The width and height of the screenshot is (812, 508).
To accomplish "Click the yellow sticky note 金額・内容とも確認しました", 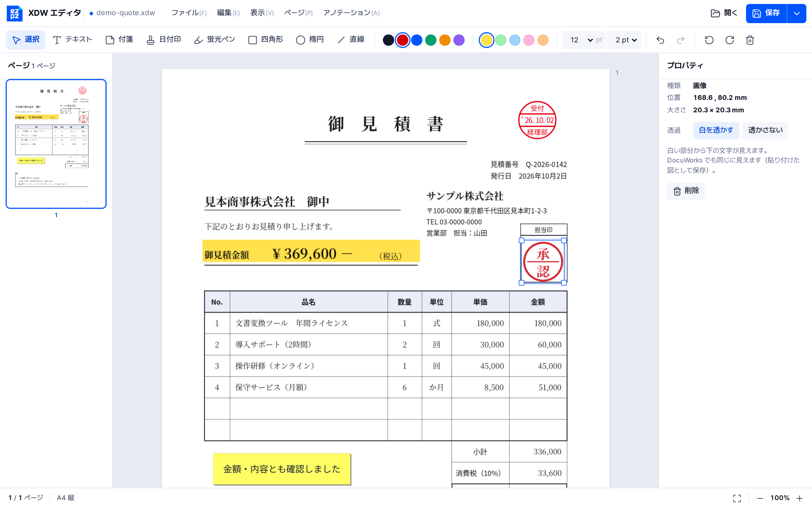I will pyautogui.click(x=281, y=469).
